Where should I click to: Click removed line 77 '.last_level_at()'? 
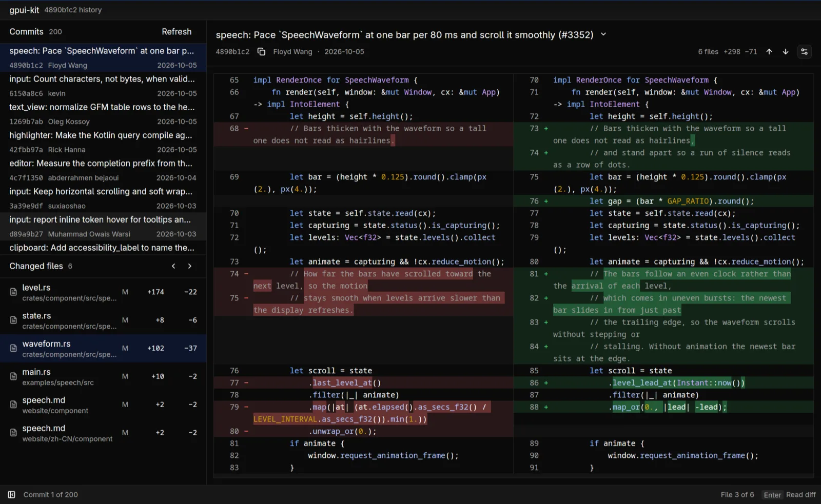pos(364,383)
